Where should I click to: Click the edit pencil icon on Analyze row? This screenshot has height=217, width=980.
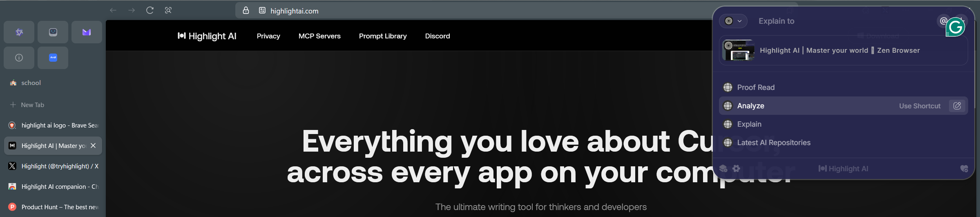tap(957, 106)
